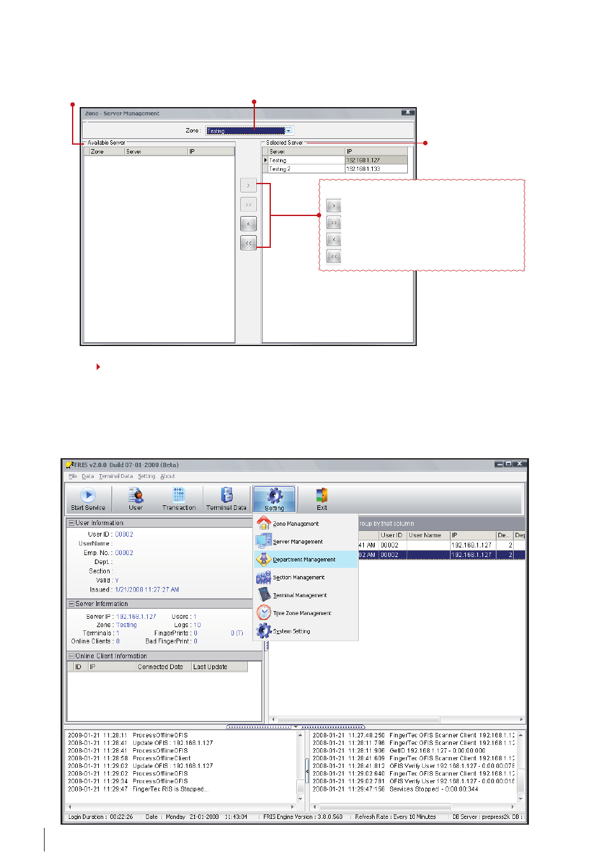
Task: Click the Issued date value 1/21/2008
Action: coord(147,590)
